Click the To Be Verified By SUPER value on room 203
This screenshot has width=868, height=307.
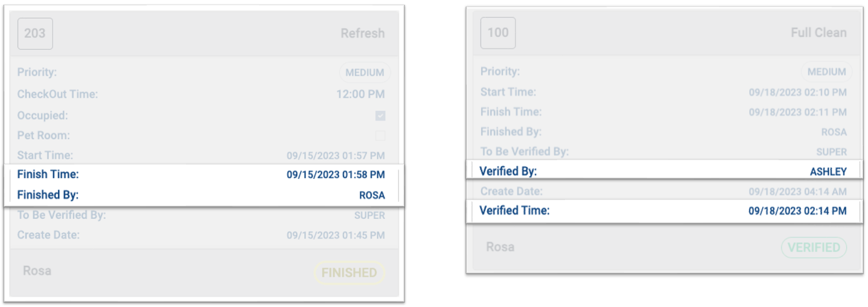click(x=369, y=215)
